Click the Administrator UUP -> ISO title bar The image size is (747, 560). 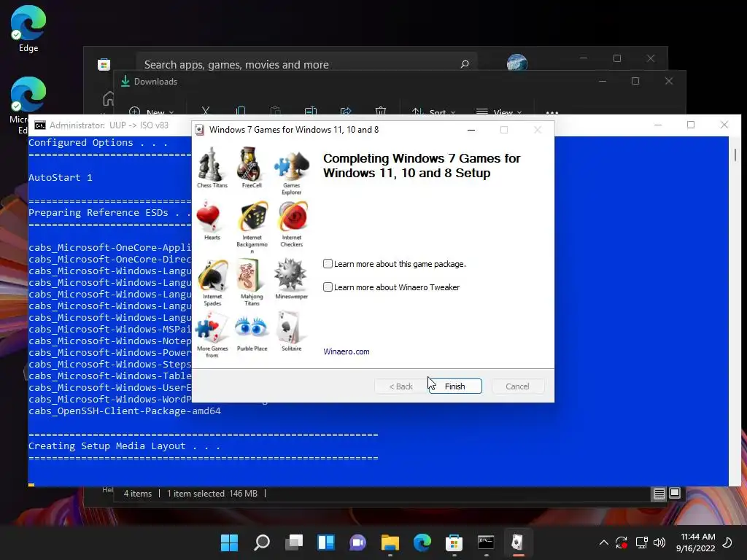click(109, 125)
